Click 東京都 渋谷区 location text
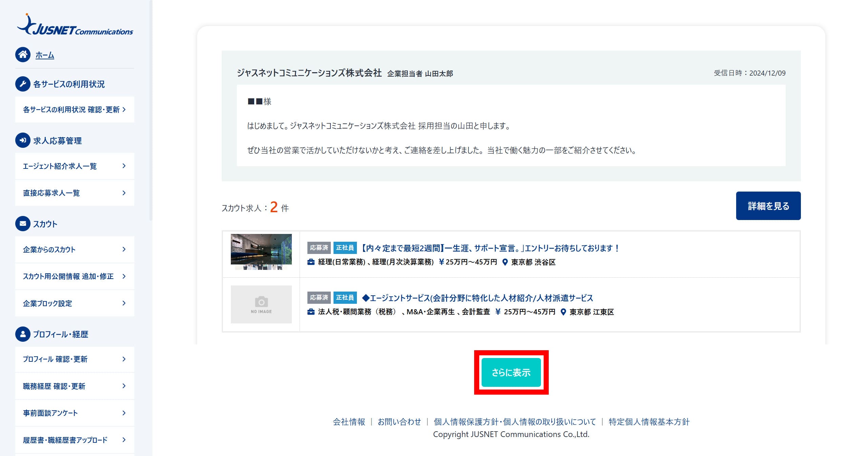 point(533,262)
